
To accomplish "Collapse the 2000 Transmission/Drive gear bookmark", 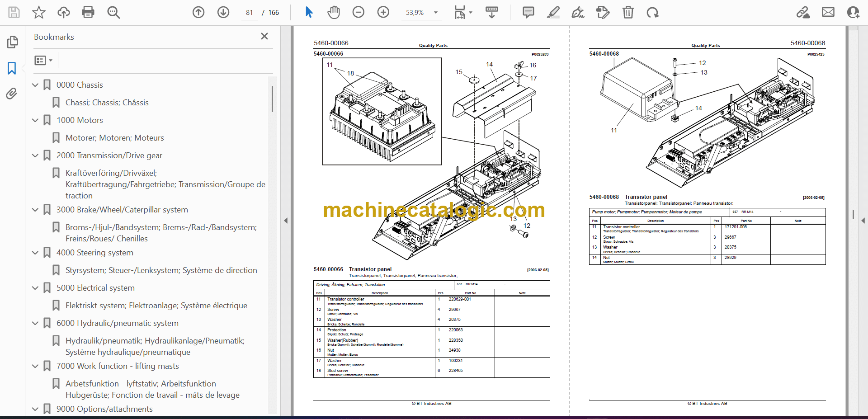I will 35,155.
